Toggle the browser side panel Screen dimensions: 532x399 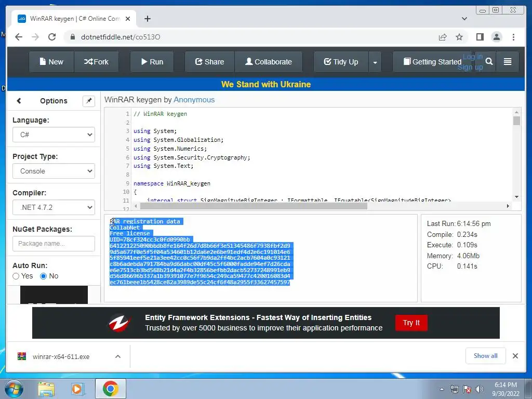click(480, 37)
